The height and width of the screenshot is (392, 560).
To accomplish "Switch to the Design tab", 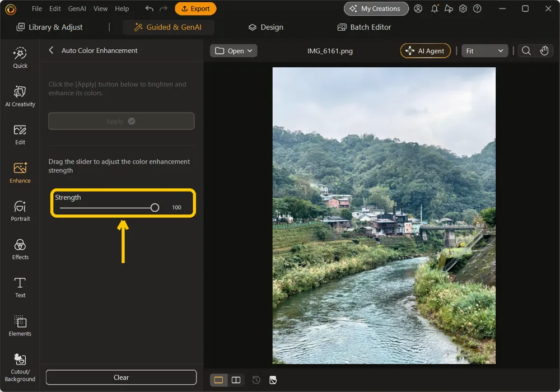I will pyautogui.click(x=265, y=27).
